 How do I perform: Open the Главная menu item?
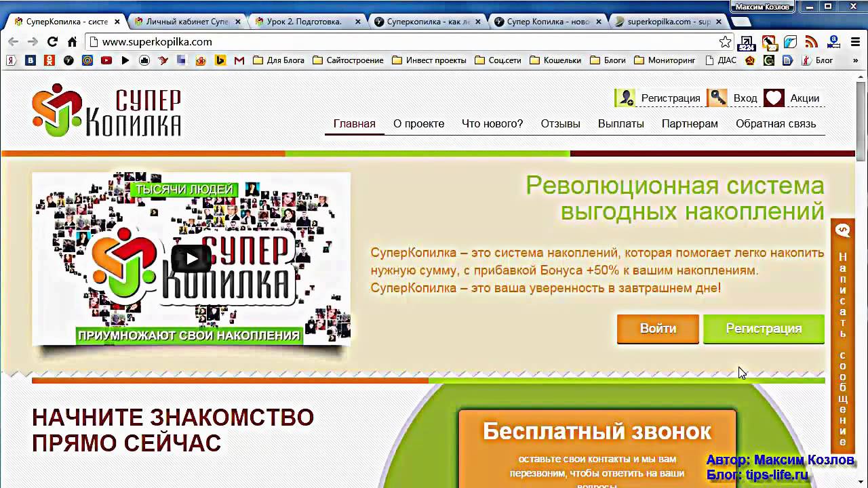[x=354, y=124]
